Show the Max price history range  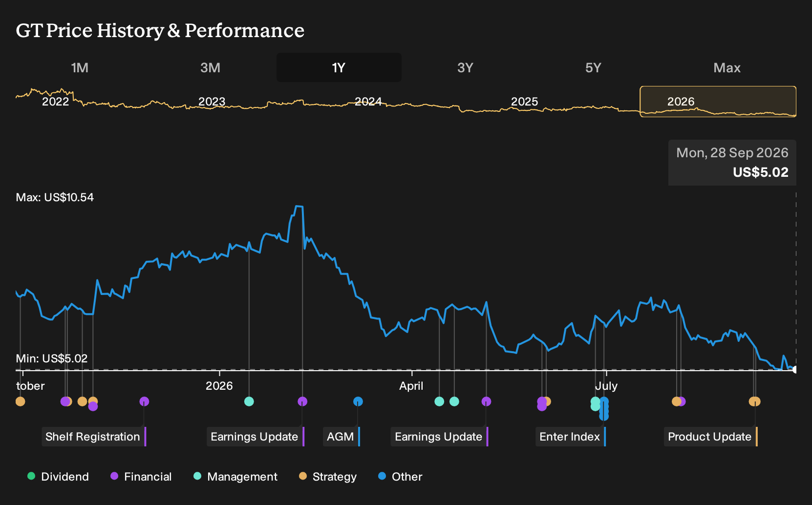click(727, 67)
